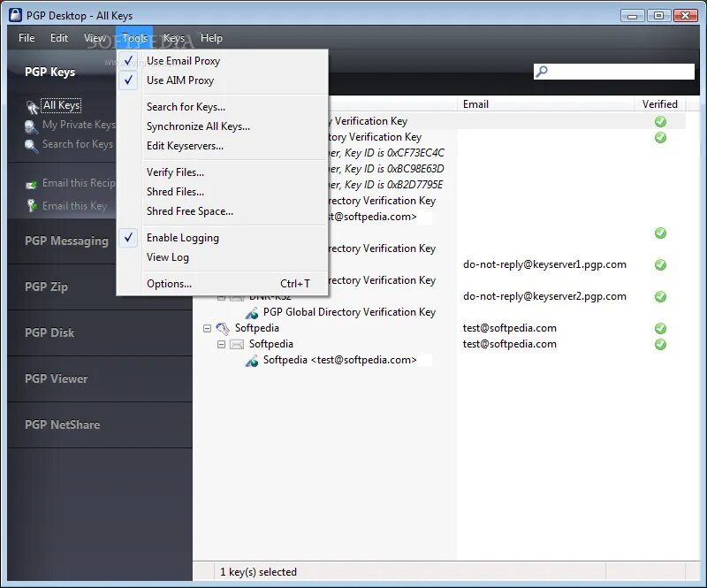Select the Softpedia <test@softpedia.com> signature row
Viewport: 707px width, 588px height.
coord(339,360)
